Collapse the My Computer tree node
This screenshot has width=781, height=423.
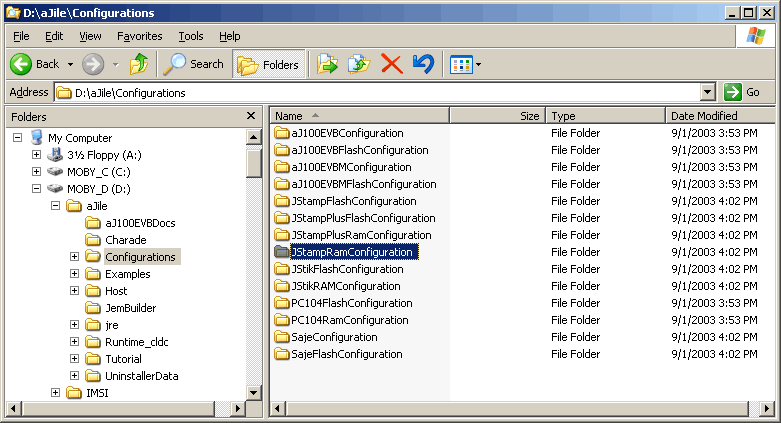click(17, 138)
